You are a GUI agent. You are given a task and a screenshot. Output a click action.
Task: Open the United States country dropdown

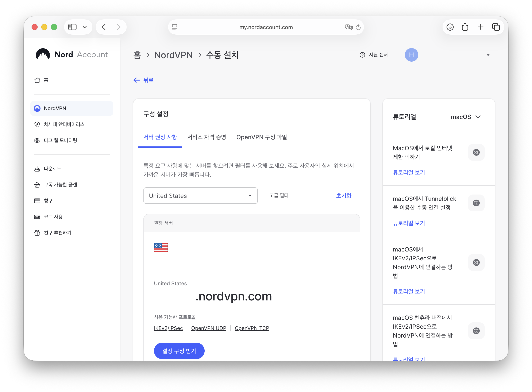[200, 196]
